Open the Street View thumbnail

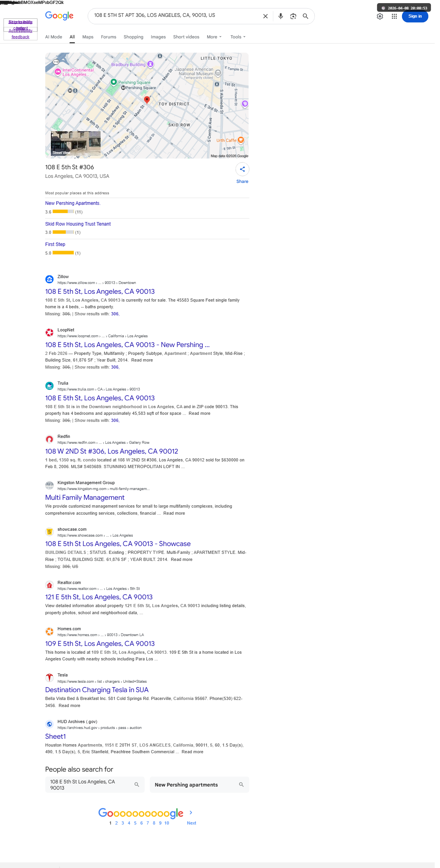[76, 143]
